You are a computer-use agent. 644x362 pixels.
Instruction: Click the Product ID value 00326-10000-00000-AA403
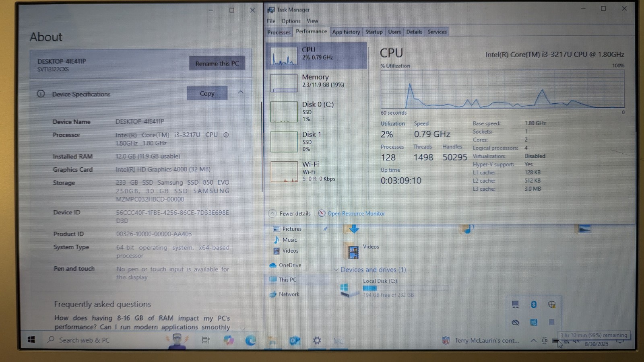click(154, 234)
